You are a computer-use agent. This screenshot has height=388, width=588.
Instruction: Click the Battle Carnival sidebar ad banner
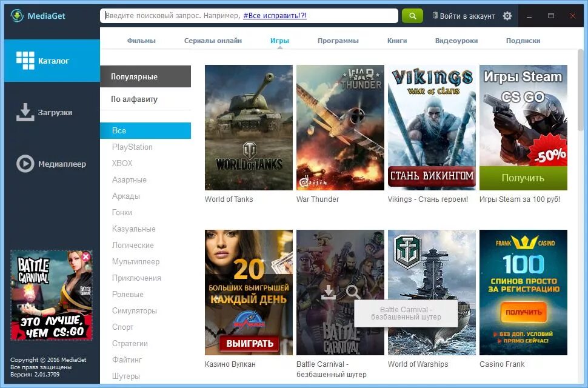click(52, 295)
